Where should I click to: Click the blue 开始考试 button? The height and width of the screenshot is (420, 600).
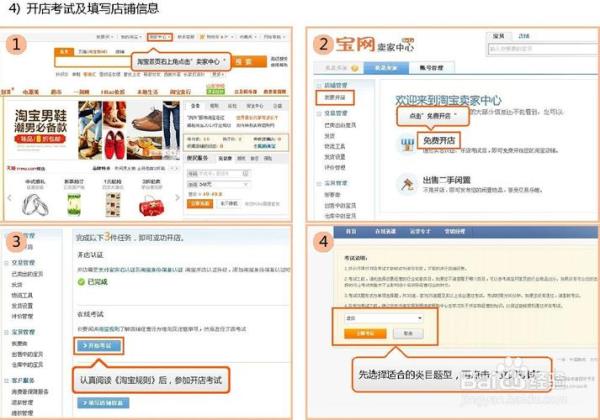99,346
